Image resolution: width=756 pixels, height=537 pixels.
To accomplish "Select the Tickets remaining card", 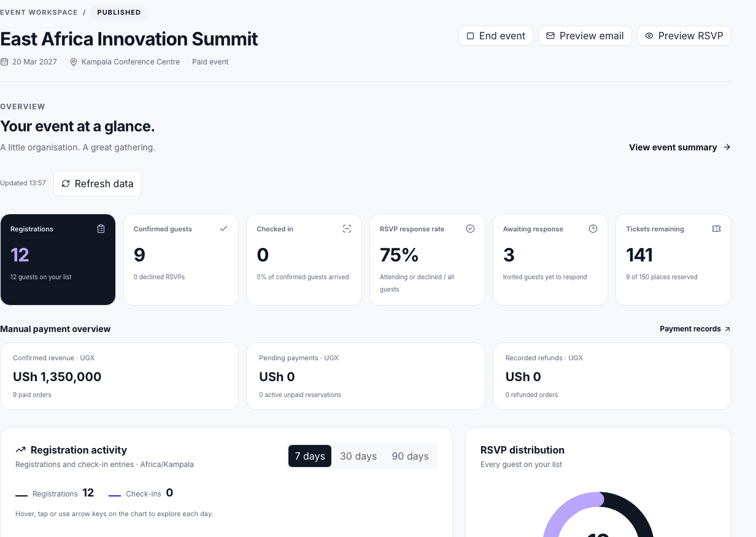I will pyautogui.click(x=673, y=260).
